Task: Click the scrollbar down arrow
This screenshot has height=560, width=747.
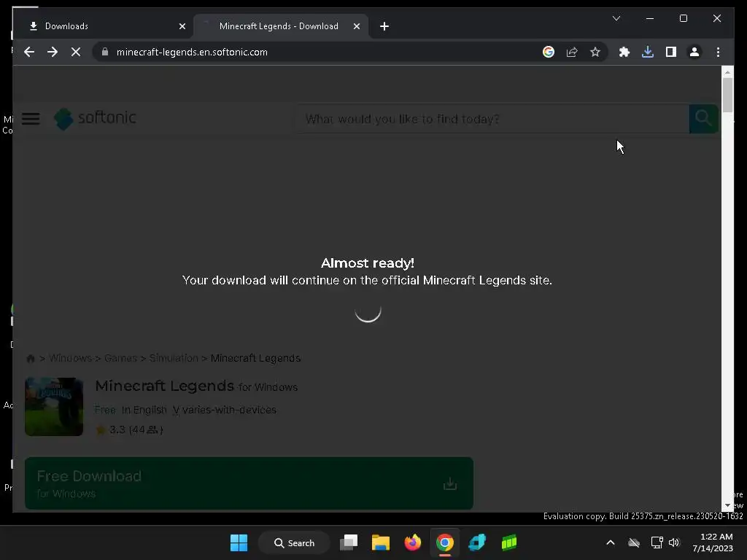Action: pyautogui.click(x=727, y=506)
